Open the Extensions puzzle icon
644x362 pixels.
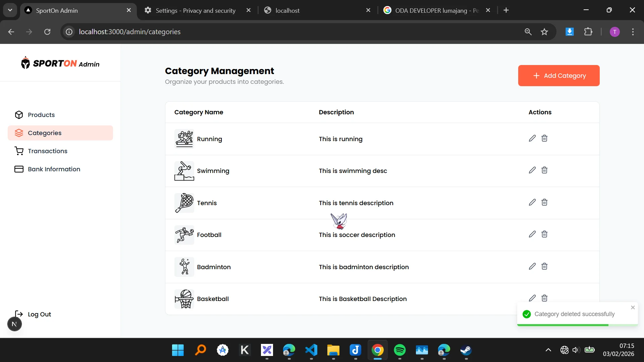tap(588, 32)
